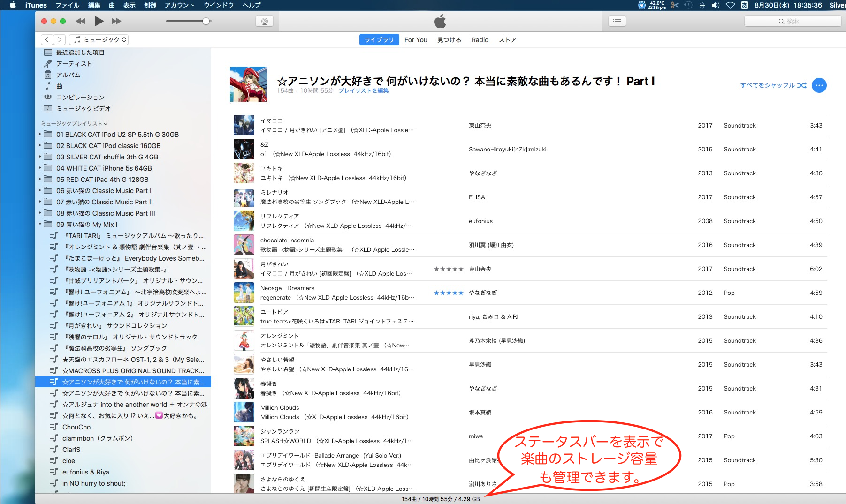Select the シャンランラン song title
The height and width of the screenshot is (504, 846).
coord(280,431)
